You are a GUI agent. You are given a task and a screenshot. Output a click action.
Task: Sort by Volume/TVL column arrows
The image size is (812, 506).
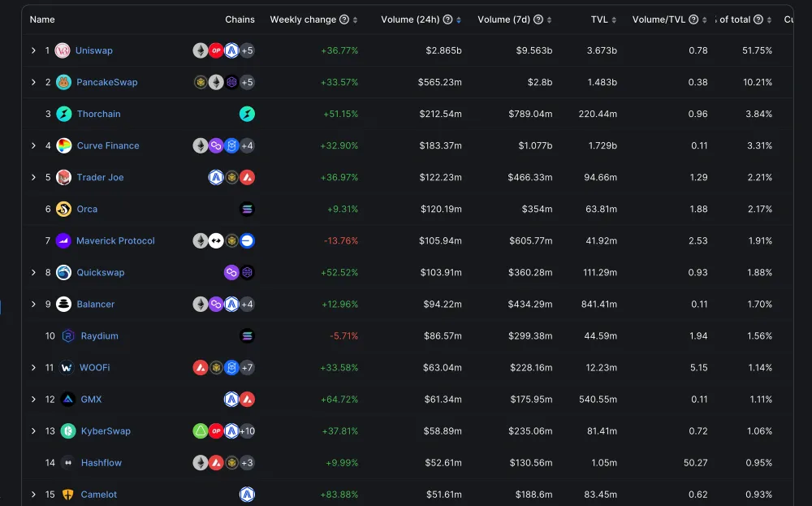(705, 20)
